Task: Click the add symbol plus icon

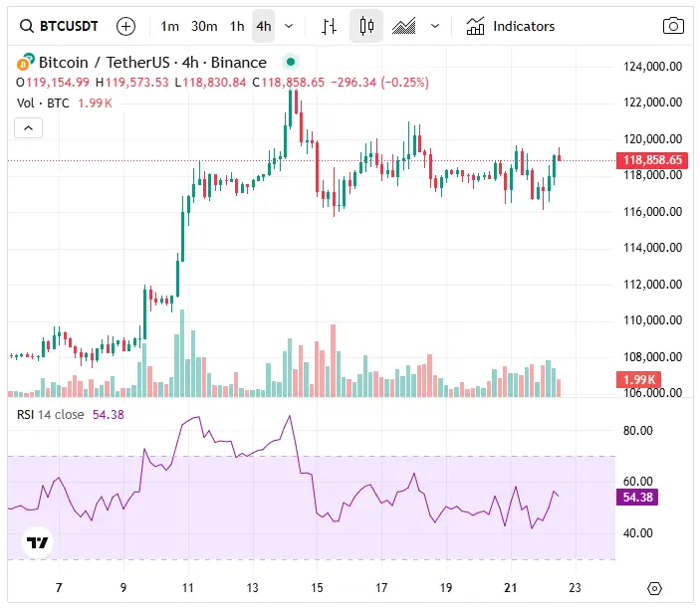Action: (125, 26)
